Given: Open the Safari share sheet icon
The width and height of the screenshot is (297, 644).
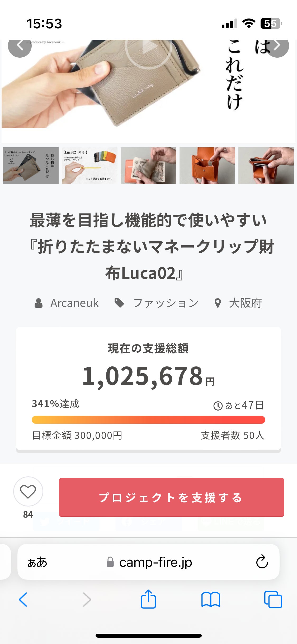Looking at the screenshot, I should pyautogui.click(x=148, y=599).
